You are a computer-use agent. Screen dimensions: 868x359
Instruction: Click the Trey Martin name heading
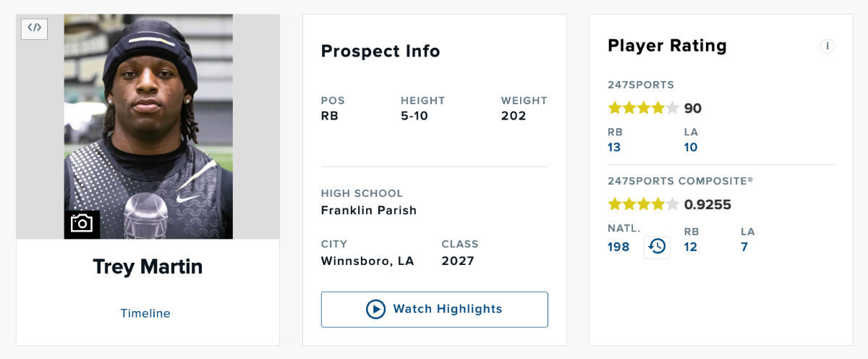[148, 266]
